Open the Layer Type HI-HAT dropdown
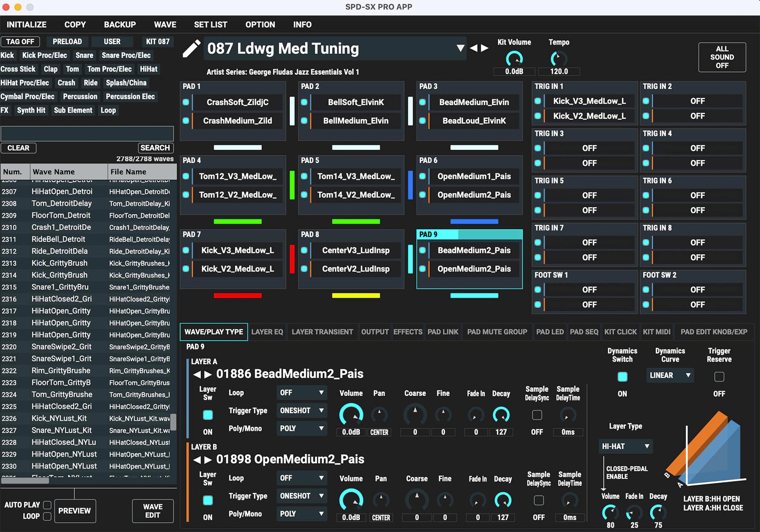This screenshot has width=760, height=532. click(x=625, y=446)
